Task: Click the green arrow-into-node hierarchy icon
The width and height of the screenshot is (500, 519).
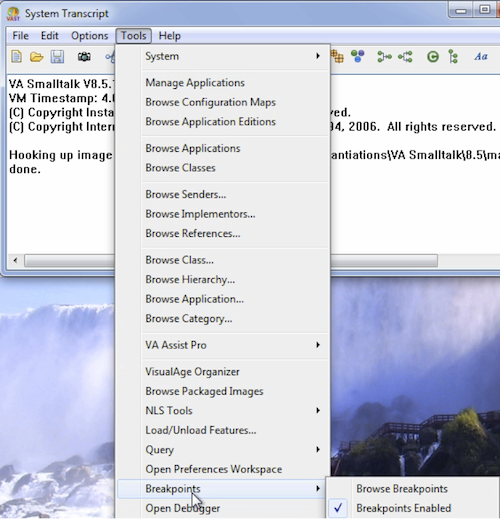Action: click(384, 57)
